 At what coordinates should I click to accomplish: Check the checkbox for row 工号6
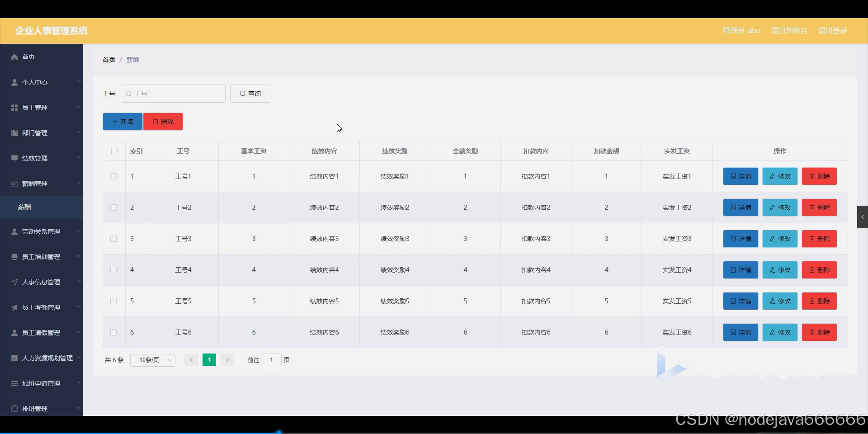(113, 332)
